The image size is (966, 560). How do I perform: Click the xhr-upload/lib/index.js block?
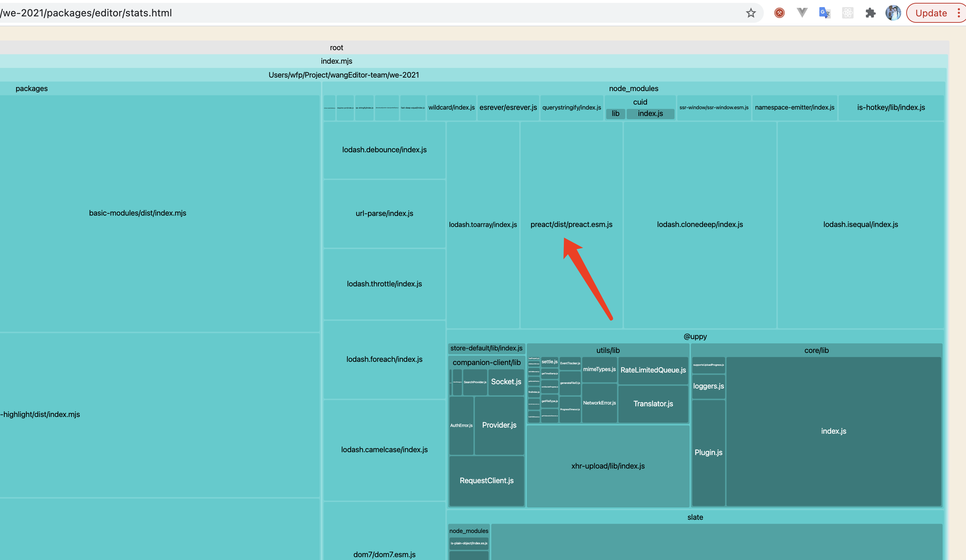608,466
